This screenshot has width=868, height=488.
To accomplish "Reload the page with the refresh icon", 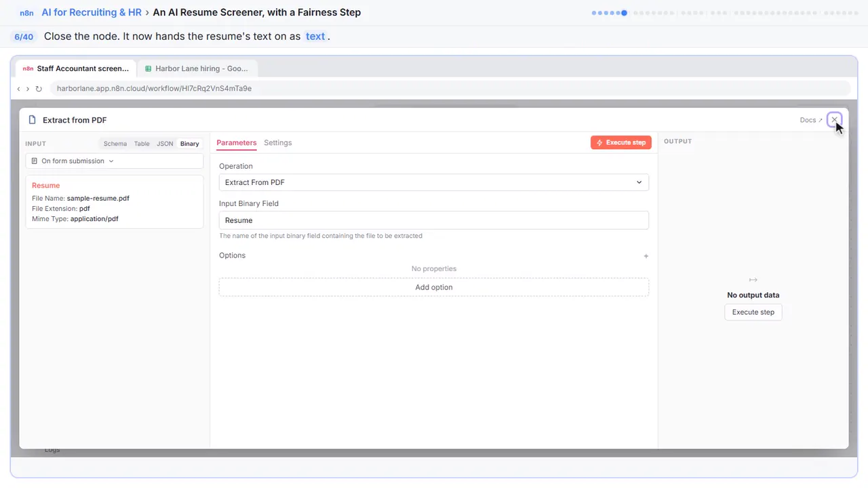I will pyautogui.click(x=39, y=89).
